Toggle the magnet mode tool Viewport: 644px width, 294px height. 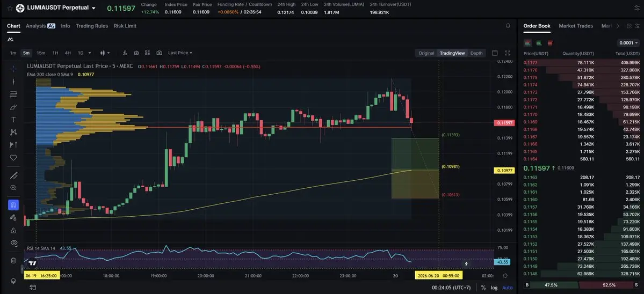tap(13, 205)
